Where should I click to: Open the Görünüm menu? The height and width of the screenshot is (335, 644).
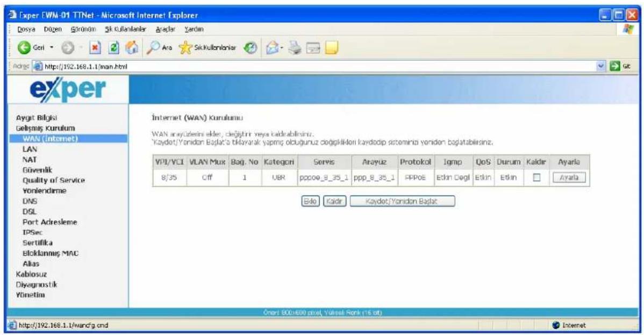coord(83,30)
